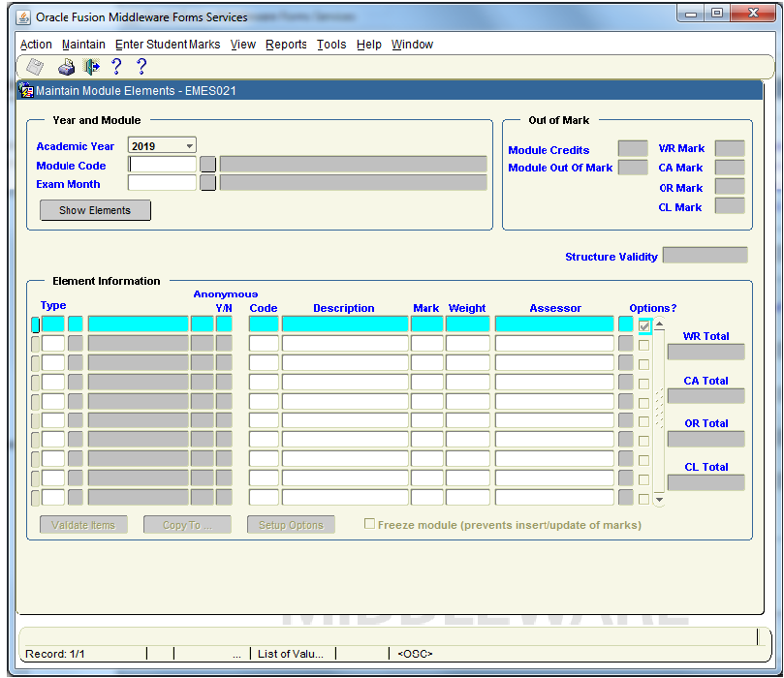This screenshot has height=678, width=784.
Task: Tick the Freeze module checkbox
Action: click(369, 524)
